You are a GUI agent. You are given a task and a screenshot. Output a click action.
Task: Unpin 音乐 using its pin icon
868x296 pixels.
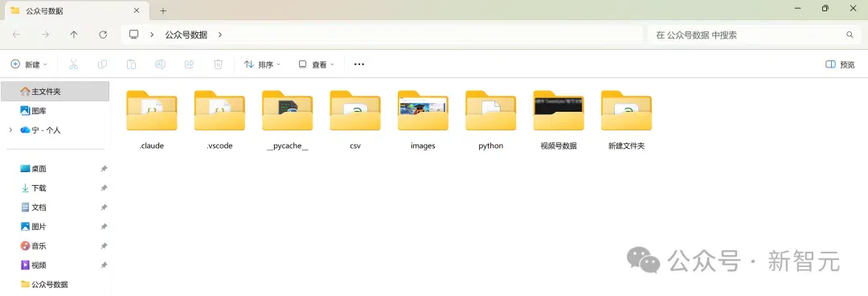coord(104,245)
